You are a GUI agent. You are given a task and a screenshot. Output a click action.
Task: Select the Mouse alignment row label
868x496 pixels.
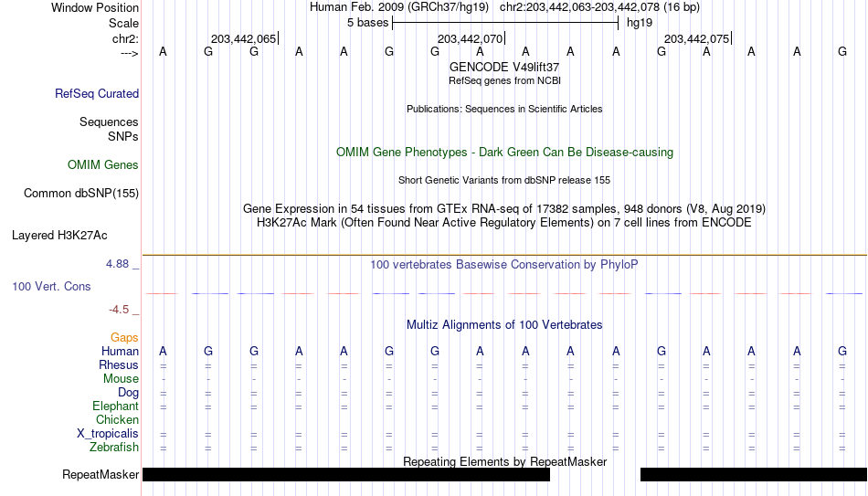122,379
